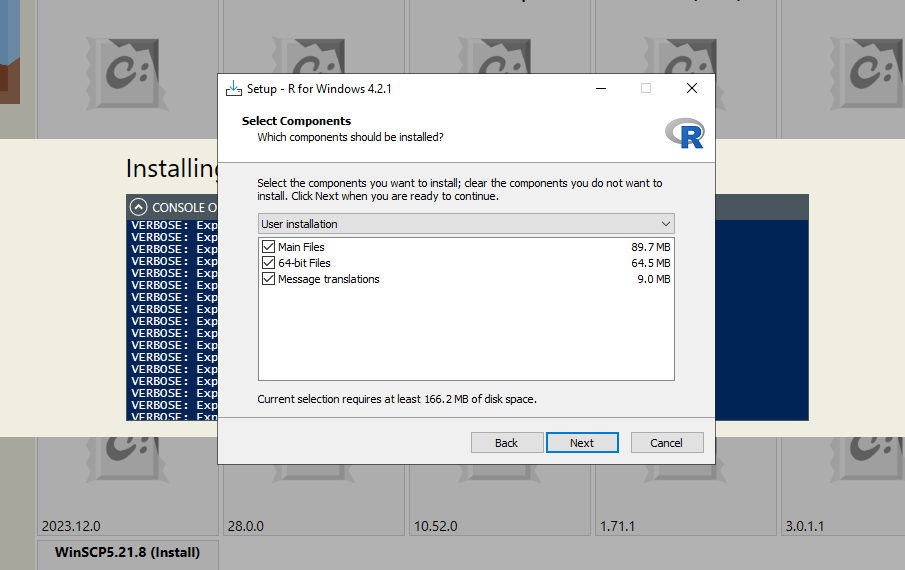Click the 64.5 MB size value
Image resolution: width=905 pixels, height=570 pixels.
coord(650,263)
